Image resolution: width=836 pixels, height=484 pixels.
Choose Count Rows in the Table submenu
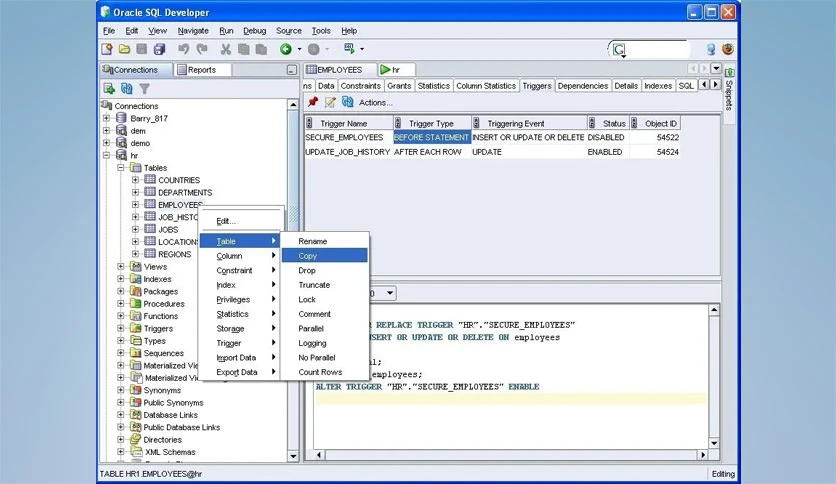(x=324, y=372)
